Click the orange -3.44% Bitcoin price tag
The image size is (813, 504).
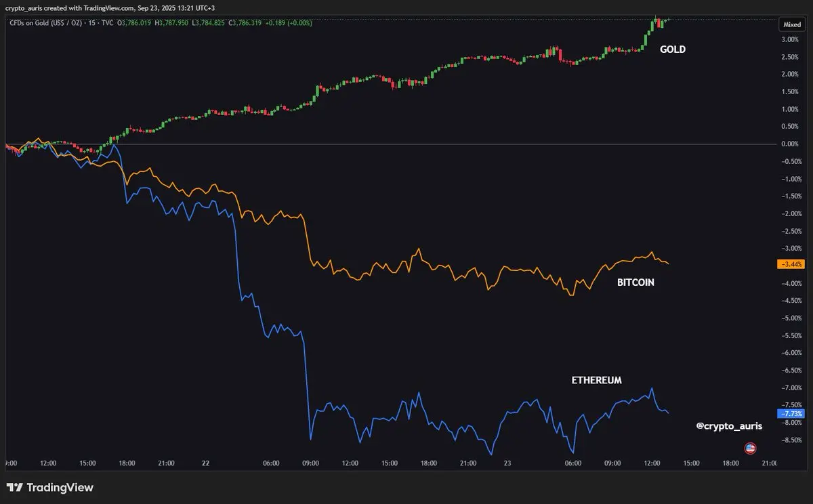pyautogui.click(x=790, y=264)
